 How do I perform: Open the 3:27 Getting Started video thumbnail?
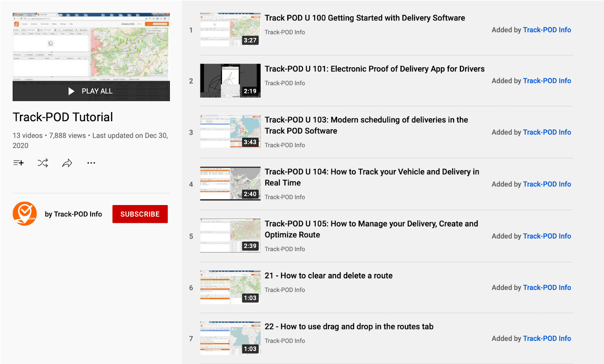tap(230, 30)
